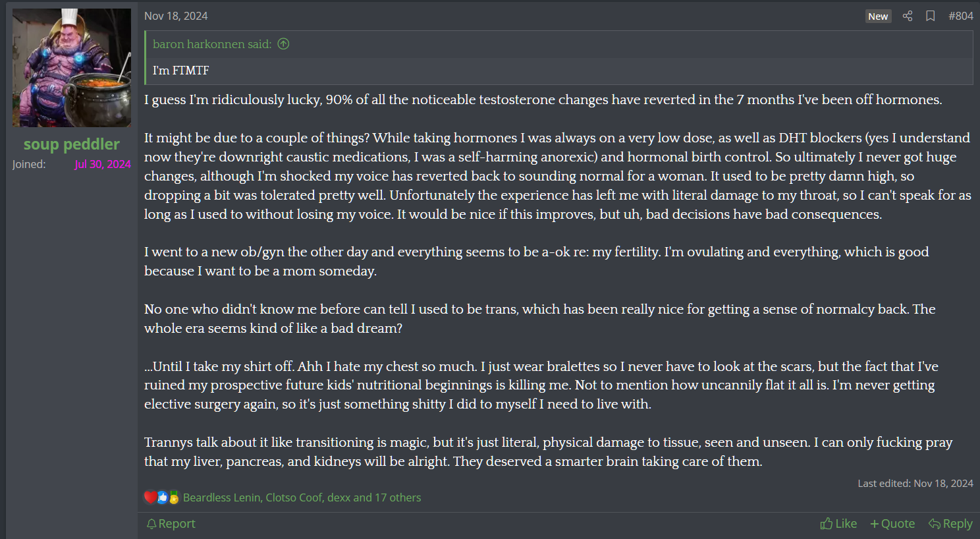The height and width of the screenshot is (539, 980).
Task: Show the '17 others' who reacted
Action: 397,497
